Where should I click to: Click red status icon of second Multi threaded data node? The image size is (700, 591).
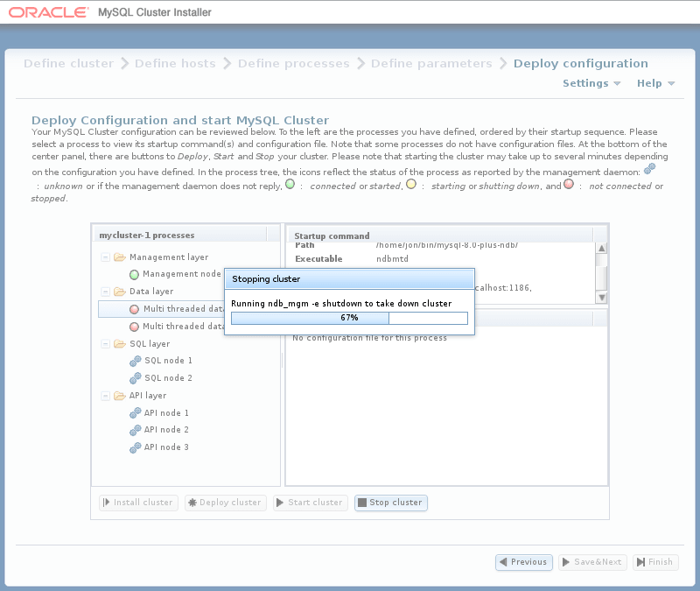tap(134, 327)
